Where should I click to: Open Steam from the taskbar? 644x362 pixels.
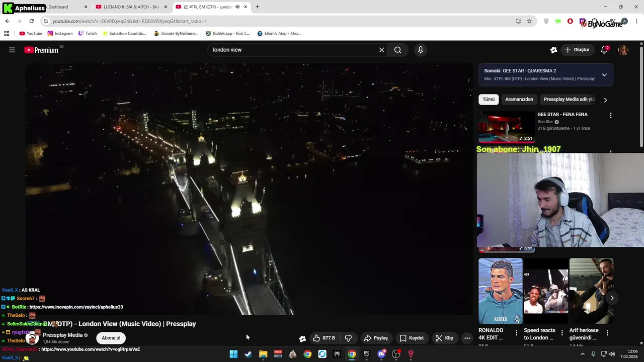click(248, 354)
